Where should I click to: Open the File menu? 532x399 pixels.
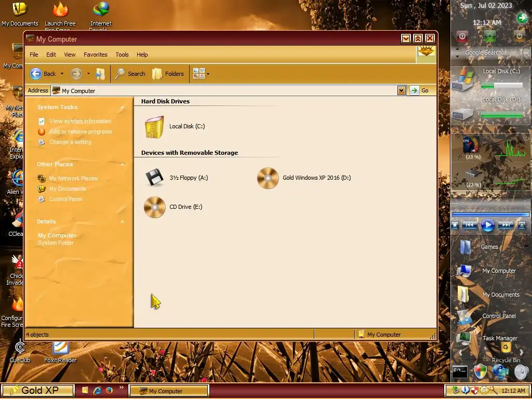pyautogui.click(x=34, y=55)
